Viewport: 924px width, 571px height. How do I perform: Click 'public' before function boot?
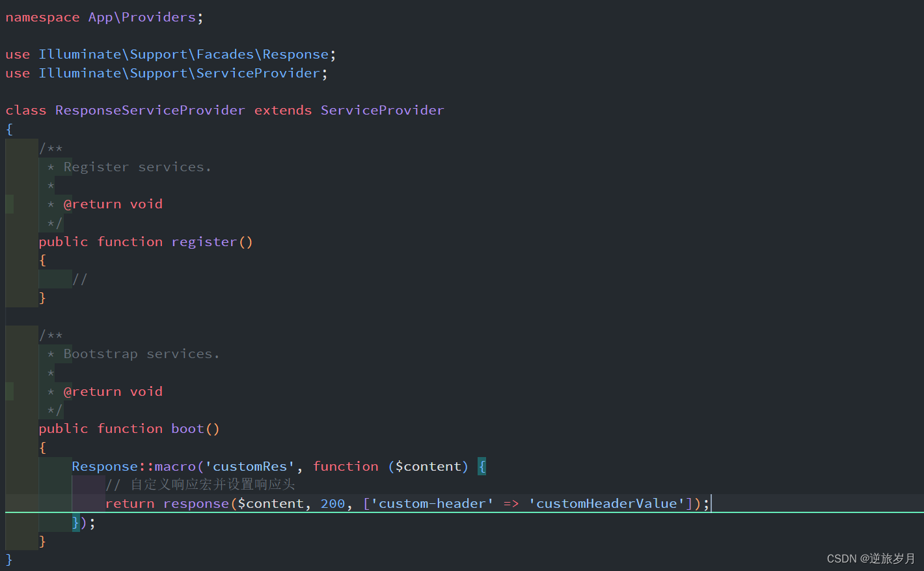63,429
